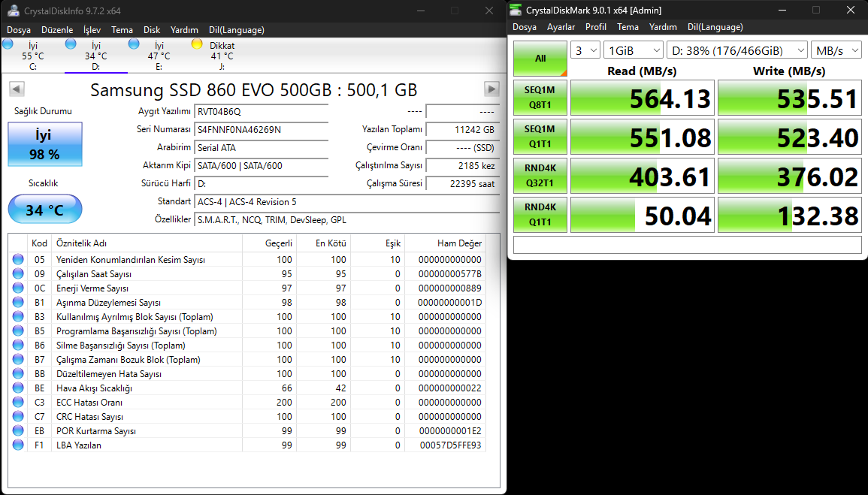Go to previous disk with left arrow

pyautogui.click(x=17, y=89)
